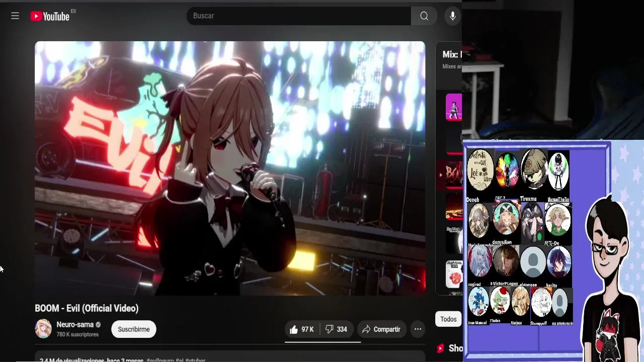The height and width of the screenshot is (362, 644).
Task: Open Neuro-sama channel avatar
Action: pyautogui.click(x=43, y=329)
